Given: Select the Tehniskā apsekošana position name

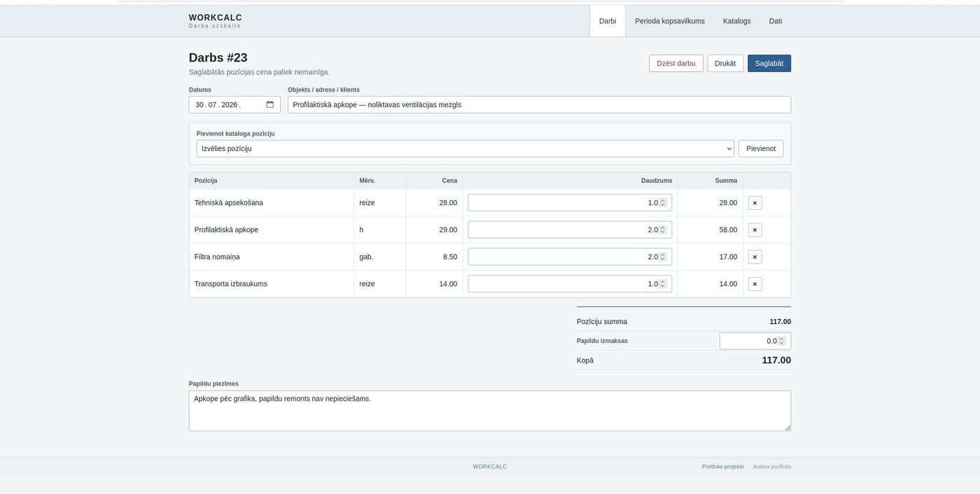Looking at the screenshot, I should pos(229,203).
